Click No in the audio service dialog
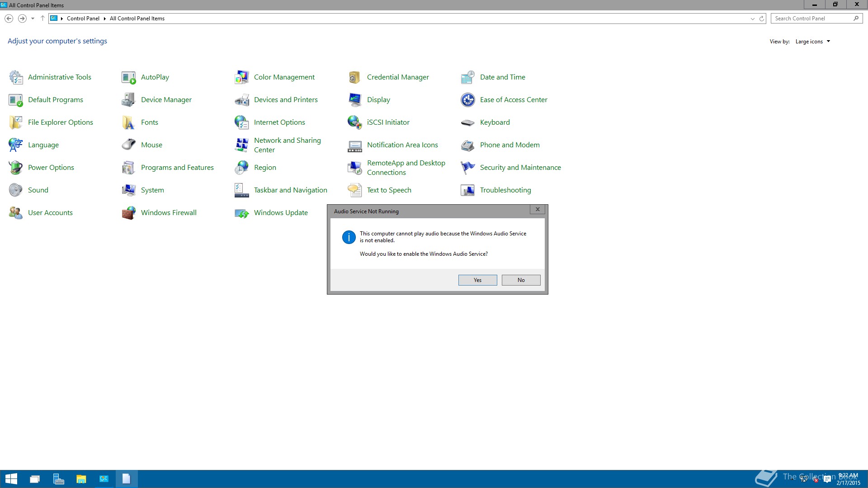 click(x=521, y=280)
